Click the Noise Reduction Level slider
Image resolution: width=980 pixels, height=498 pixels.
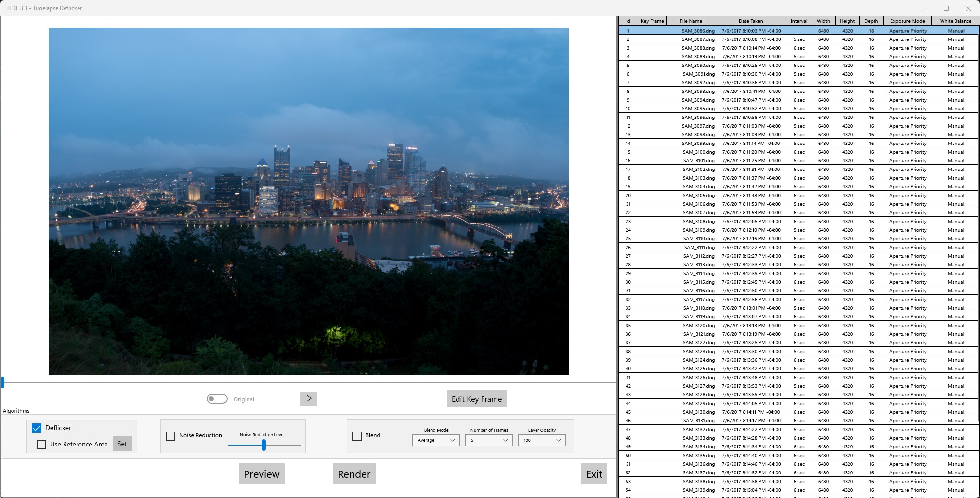(264, 445)
